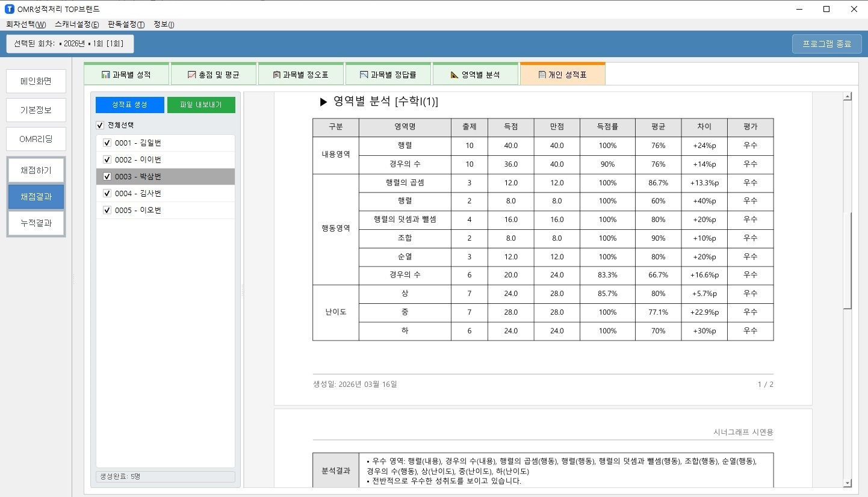868x497 pixels.
Task: Click the blue T app icon in title bar
Action: 9,9
